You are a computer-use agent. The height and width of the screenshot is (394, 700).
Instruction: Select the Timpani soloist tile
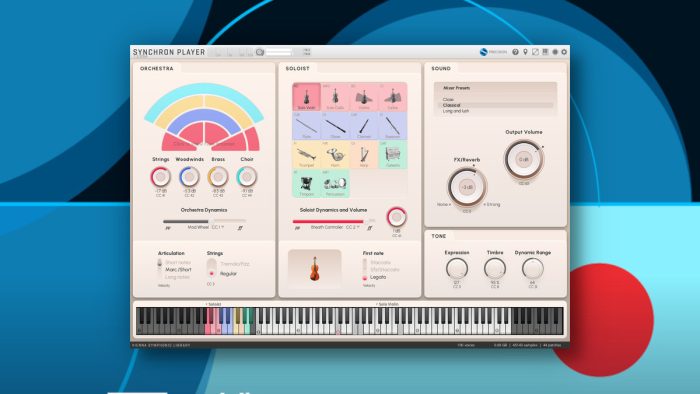click(306, 184)
